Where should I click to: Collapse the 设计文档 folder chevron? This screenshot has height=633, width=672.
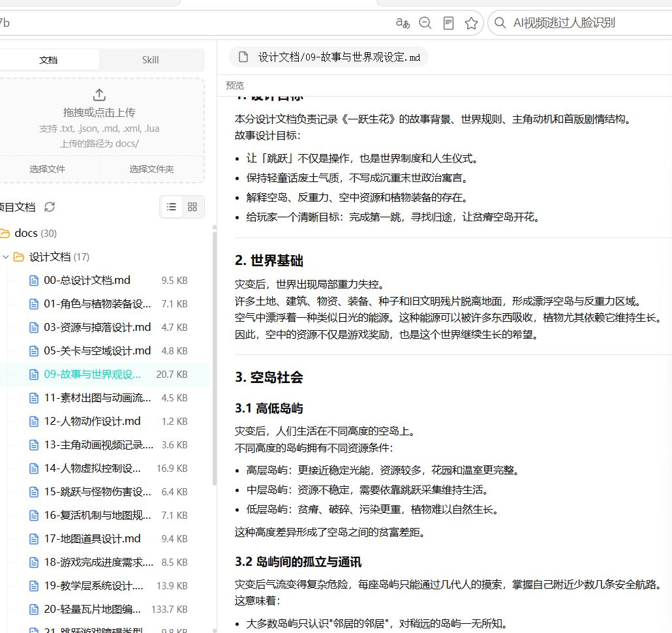pos(6,257)
